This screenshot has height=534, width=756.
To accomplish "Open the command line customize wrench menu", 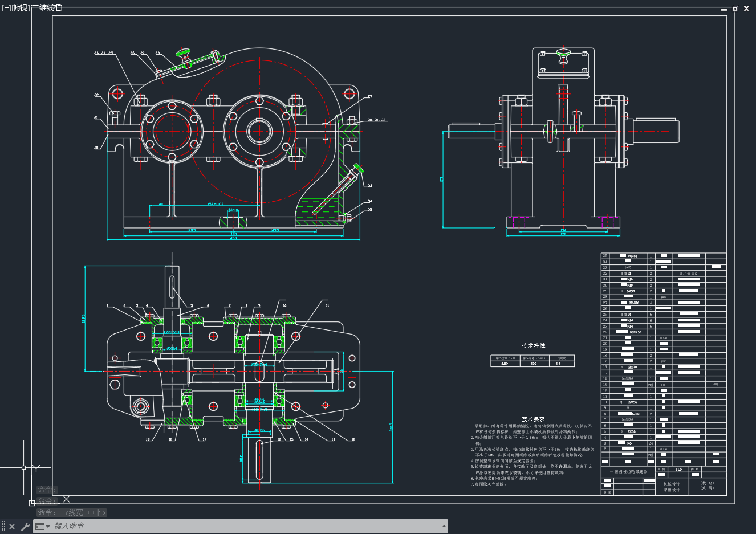I will point(25,527).
